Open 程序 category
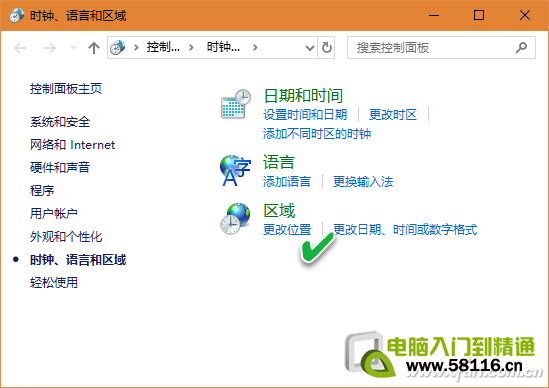This screenshot has width=549, height=388. pyautogui.click(x=42, y=190)
